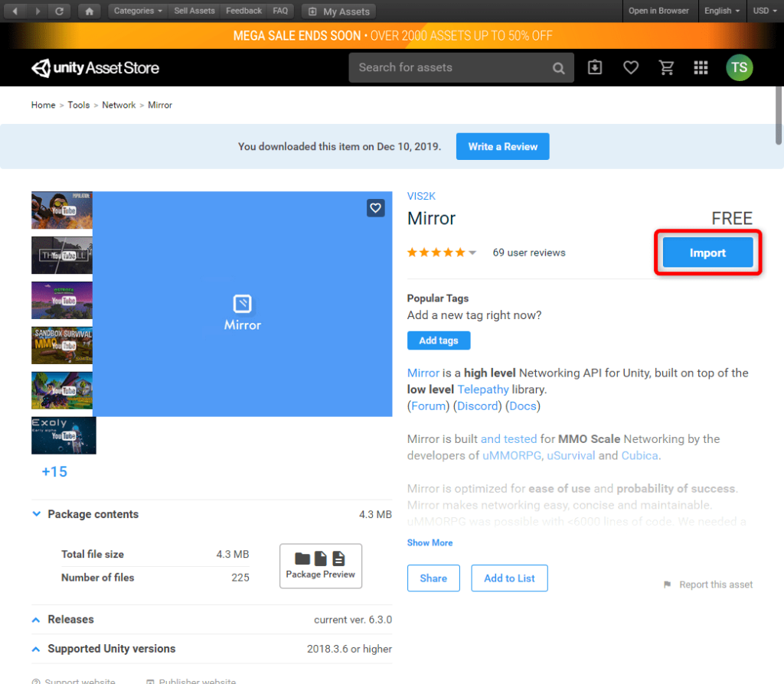
Task: Click the magnifier search icon
Action: tap(558, 68)
